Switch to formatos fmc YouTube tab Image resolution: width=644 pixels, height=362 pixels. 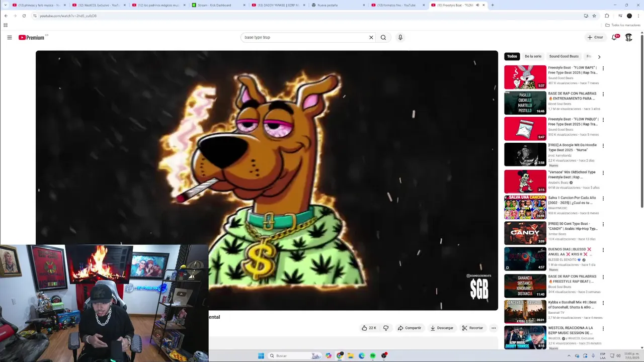[398, 5]
